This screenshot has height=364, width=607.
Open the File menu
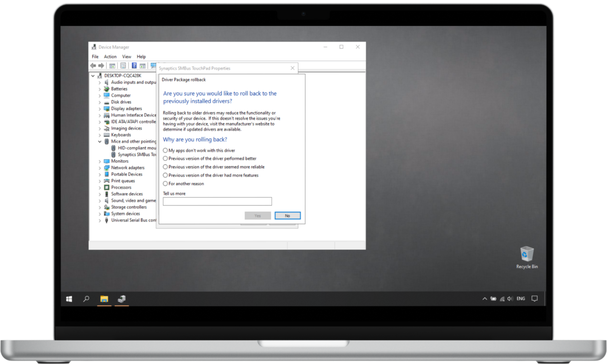click(x=95, y=57)
